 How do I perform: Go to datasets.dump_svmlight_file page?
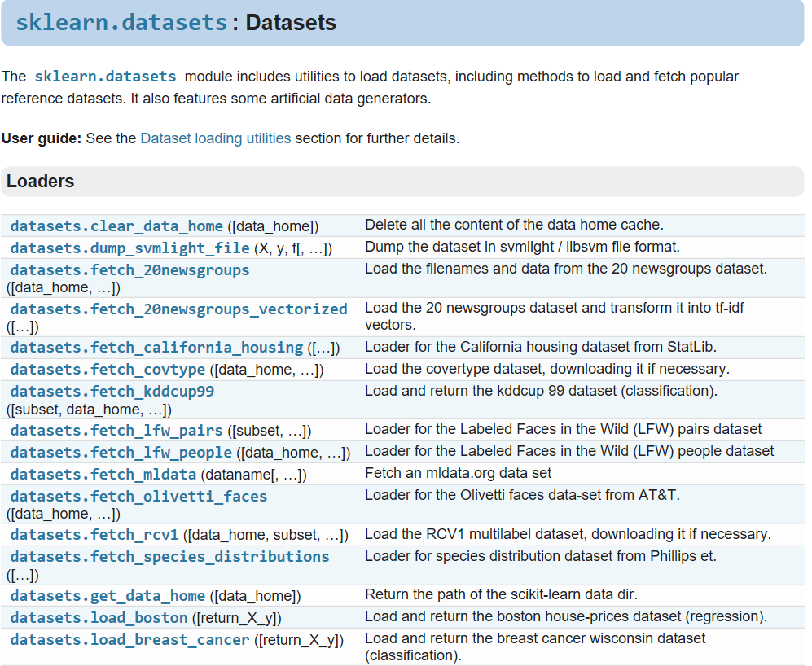(129, 248)
